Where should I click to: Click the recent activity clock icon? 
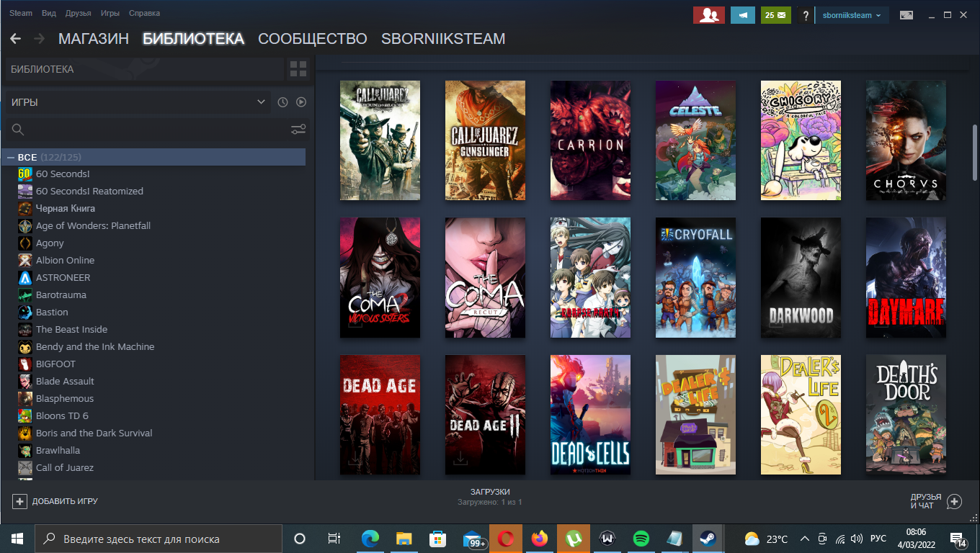coord(282,102)
